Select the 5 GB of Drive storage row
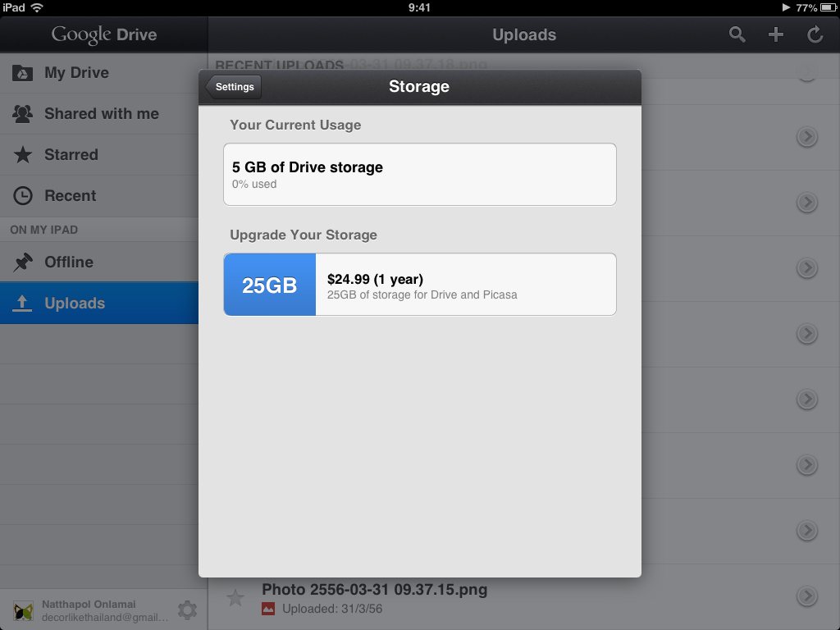Image resolution: width=840 pixels, height=630 pixels. click(x=419, y=174)
